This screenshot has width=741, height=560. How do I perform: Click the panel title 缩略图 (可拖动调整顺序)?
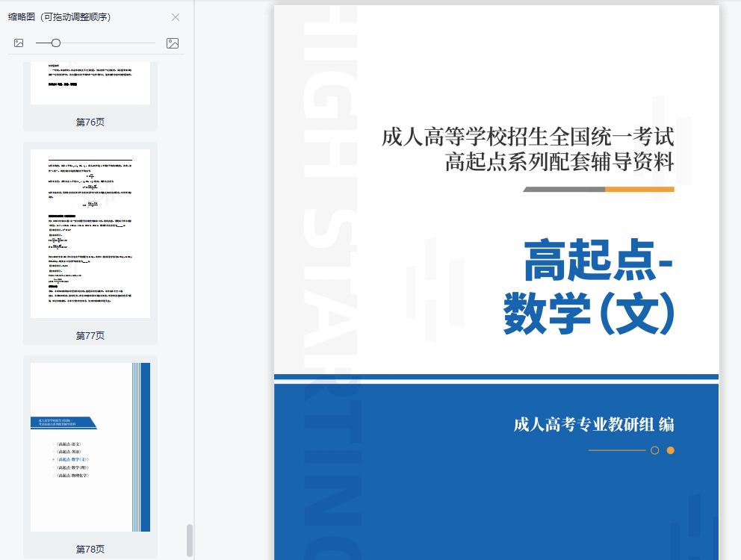coord(60,17)
